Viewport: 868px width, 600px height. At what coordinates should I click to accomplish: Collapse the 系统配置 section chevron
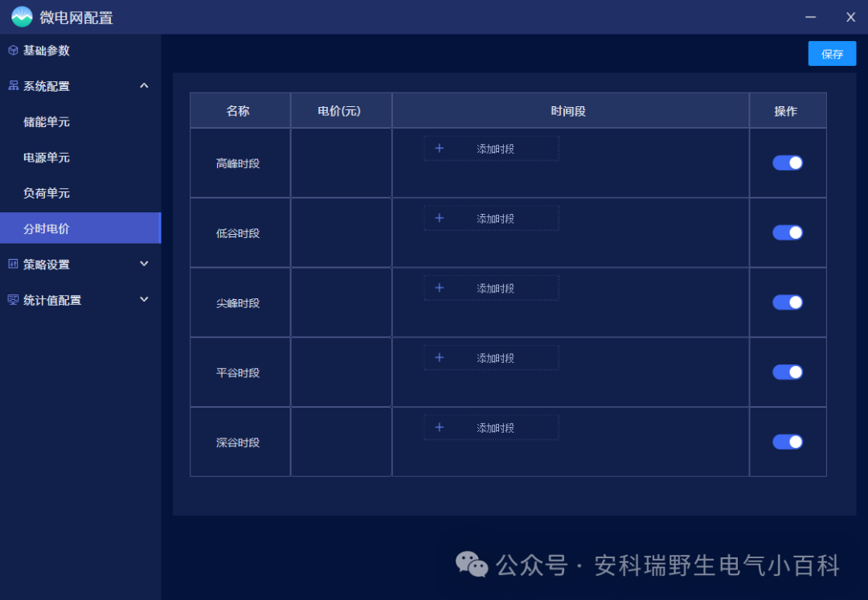point(145,86)
